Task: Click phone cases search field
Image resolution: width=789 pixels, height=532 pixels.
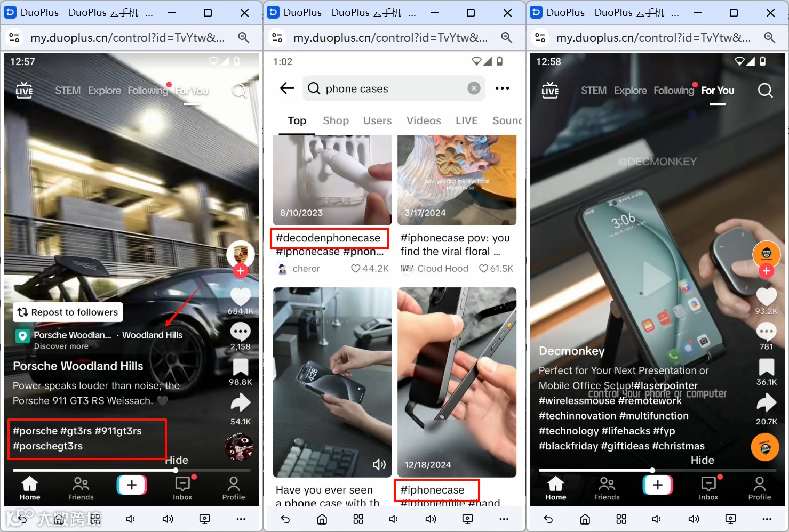Action: click(x=394, y=88)
